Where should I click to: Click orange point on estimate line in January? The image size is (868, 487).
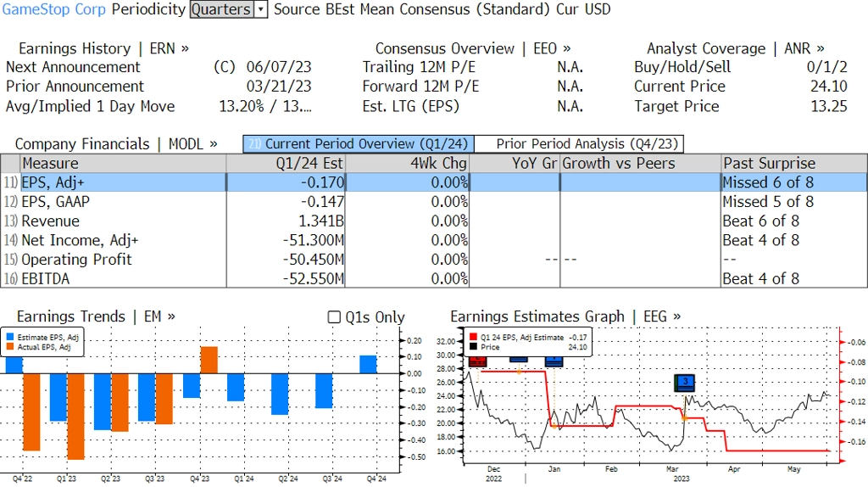click(554, 426)
